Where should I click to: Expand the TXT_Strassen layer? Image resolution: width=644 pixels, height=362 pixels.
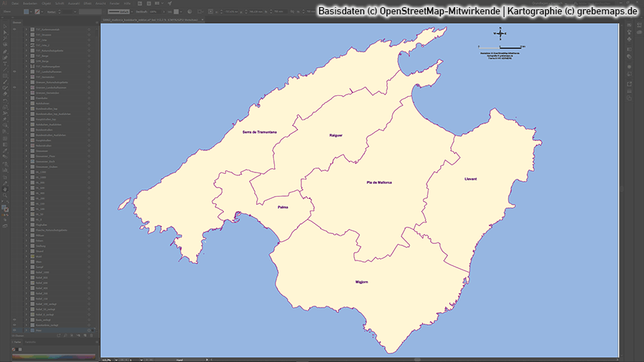click(x=26, y=36)
